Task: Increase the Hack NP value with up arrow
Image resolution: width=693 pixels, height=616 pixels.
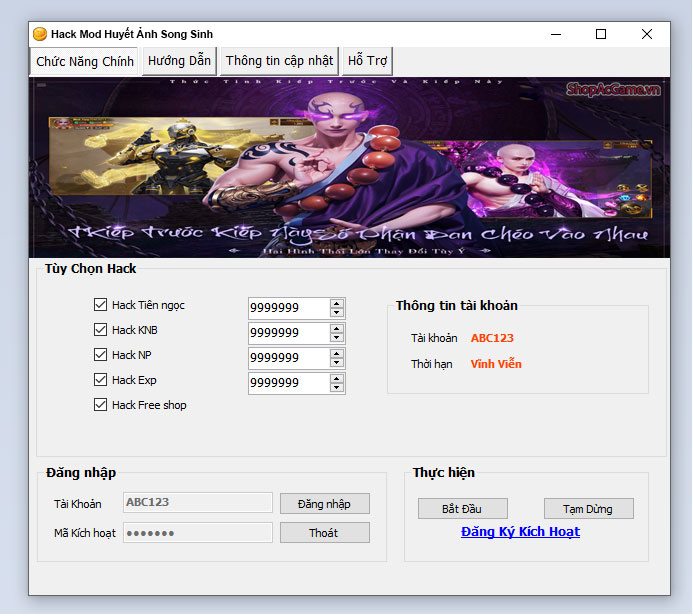Action: pyautogui.click(x=337, y=354)
